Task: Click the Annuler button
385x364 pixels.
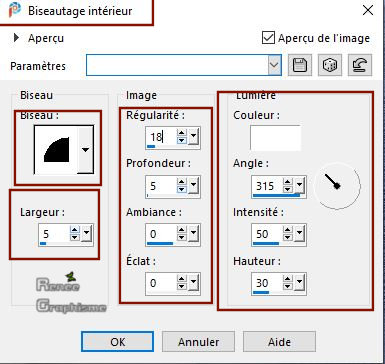Action: click(198, 342)
